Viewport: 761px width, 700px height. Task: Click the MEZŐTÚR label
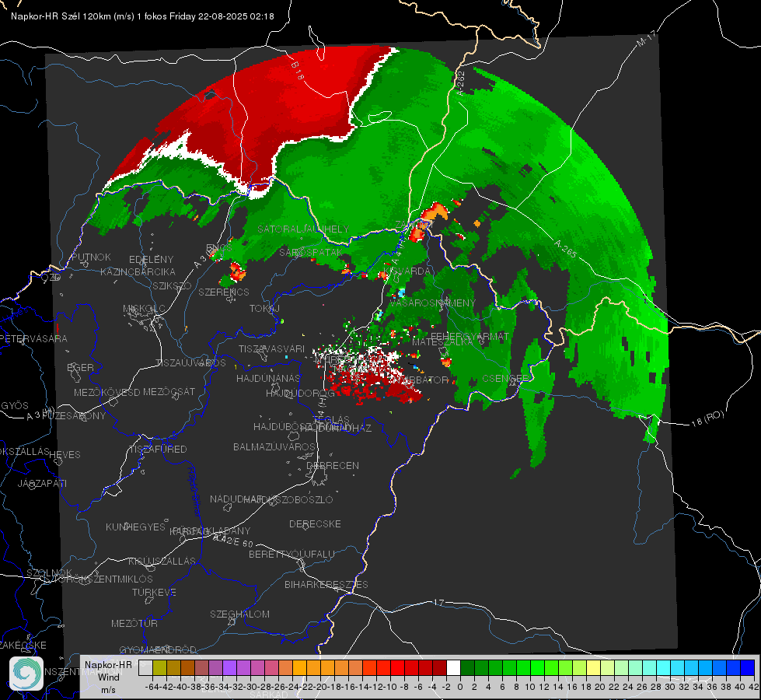click(134, 623)
